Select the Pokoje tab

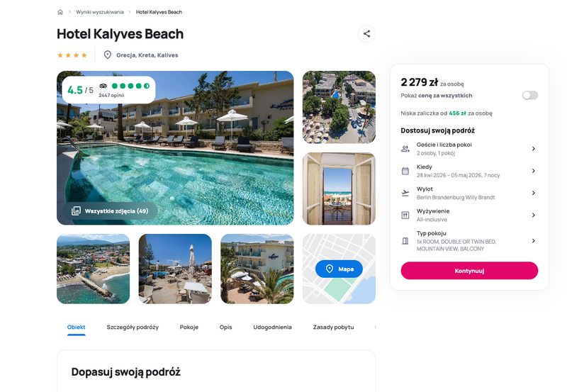pyautogui.click(x=189, y=327)
